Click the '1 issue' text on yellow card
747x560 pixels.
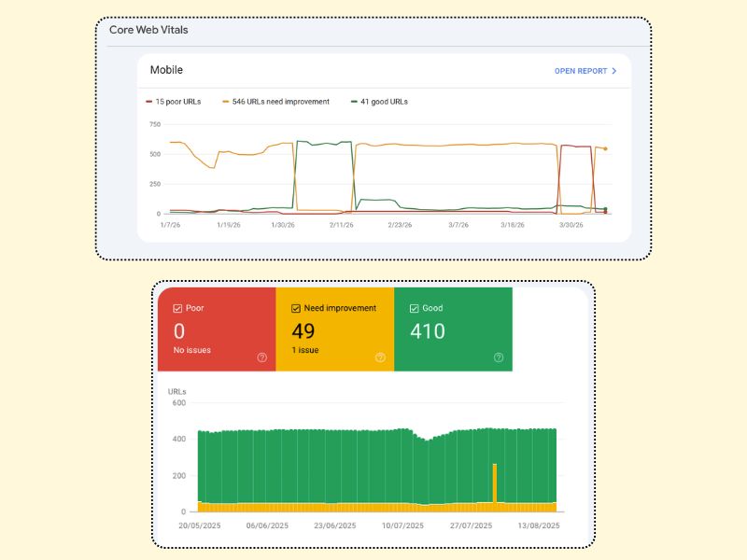305,350
